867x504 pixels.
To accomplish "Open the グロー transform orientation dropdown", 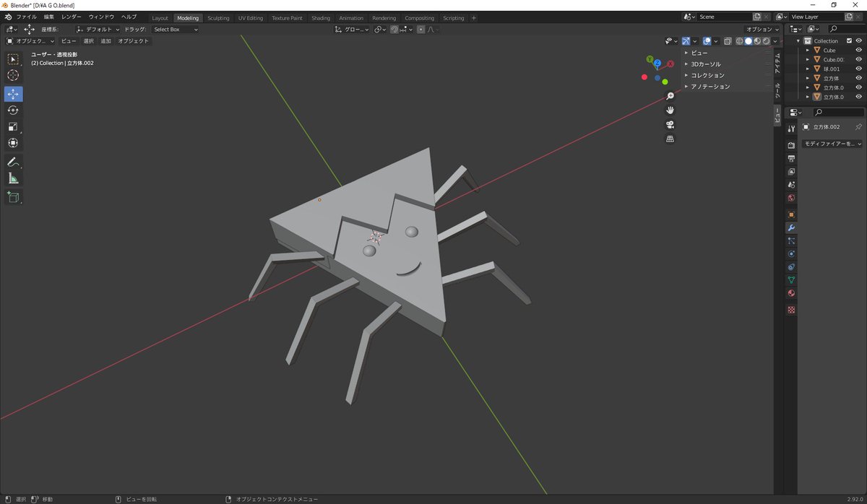I will pos(352,30).
